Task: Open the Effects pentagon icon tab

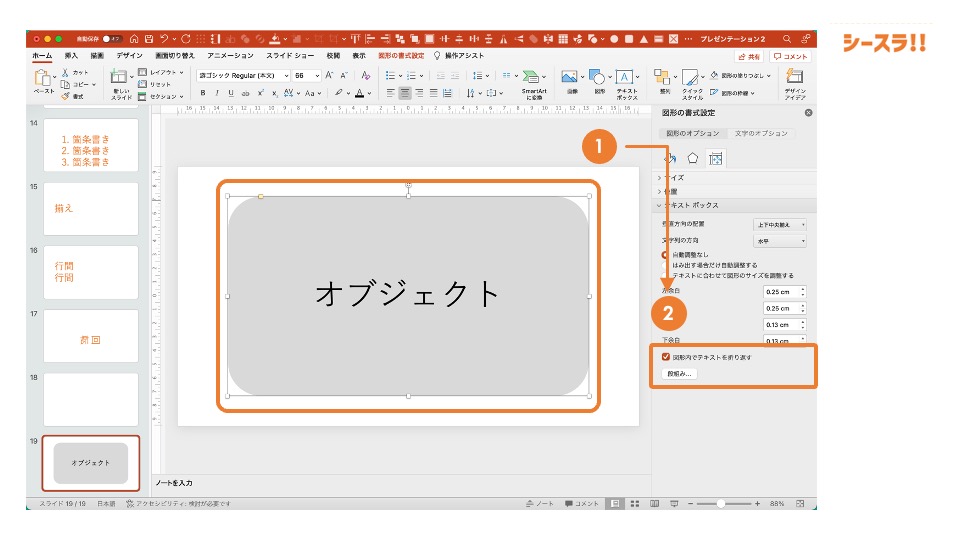Action: click(x=692, y=158)
